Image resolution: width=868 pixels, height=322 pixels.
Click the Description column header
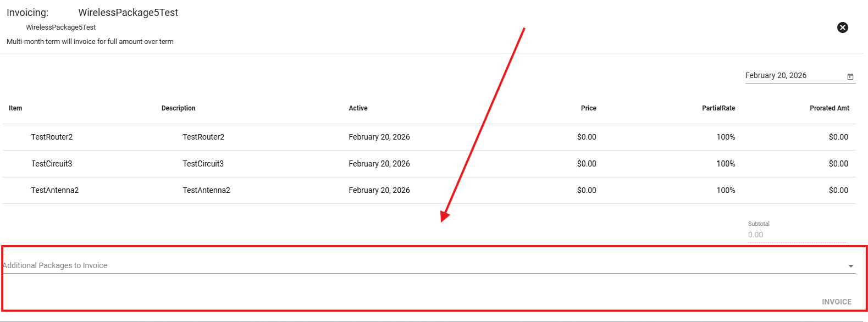[x=178, y=108]
